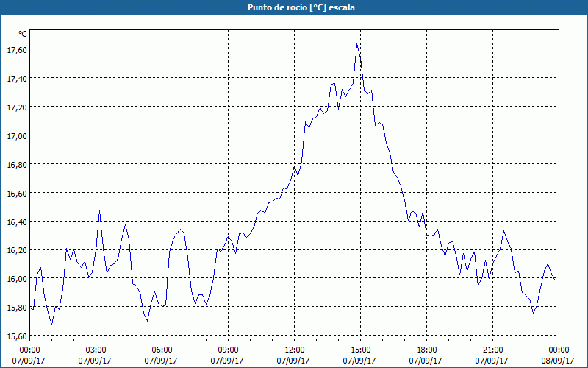Screen dimensions: 588x368
Task: Click the 21:00 time label
Action: pyautogui.click(x=492, y=350)
